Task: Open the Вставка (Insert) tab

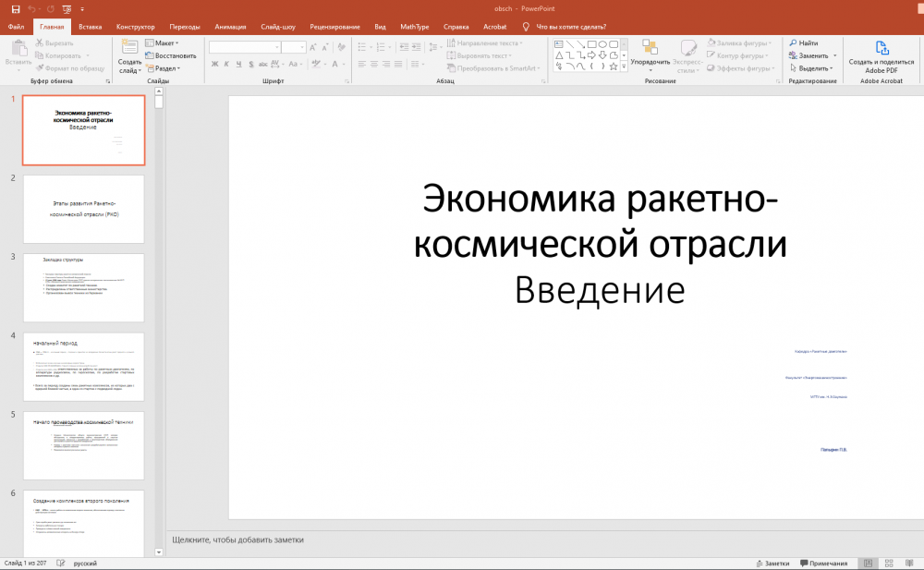Action: 91,27
